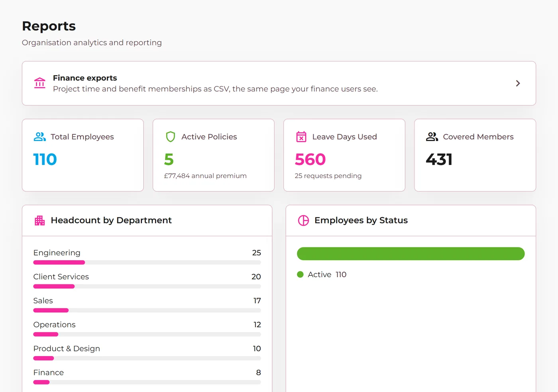Click the Product & Design headcount bar
This screenshot has width=558, height=392.
pyautogui.click(x=147, y=358)
